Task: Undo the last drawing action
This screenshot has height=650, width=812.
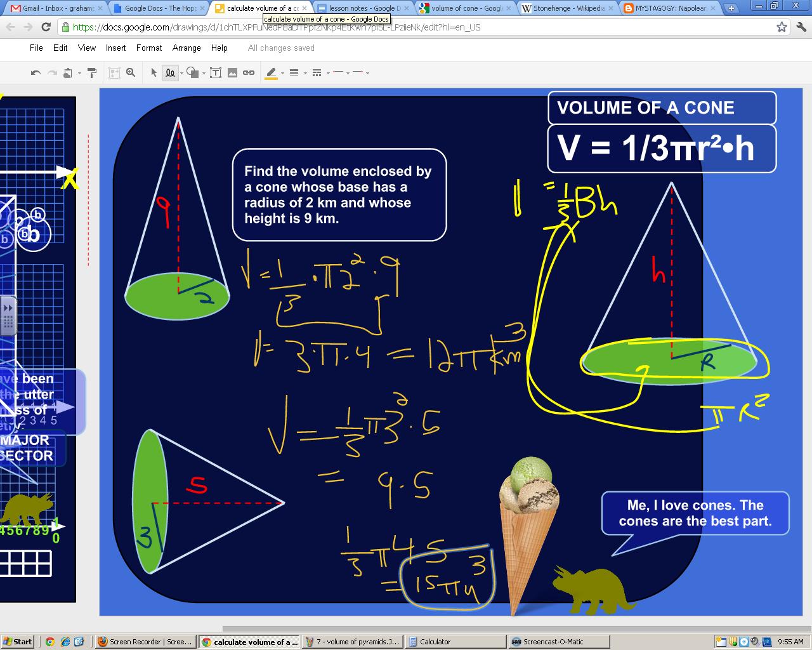Action: coord(36,73)
